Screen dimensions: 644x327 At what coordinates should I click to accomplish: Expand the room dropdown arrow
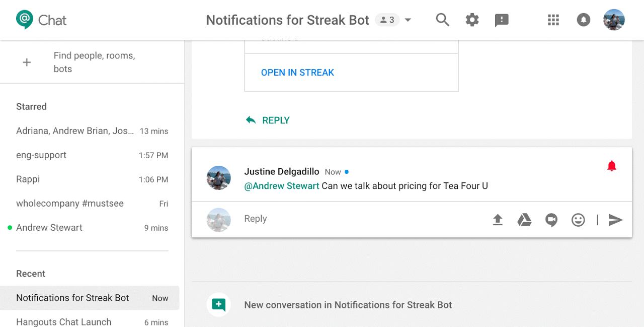pyautogui.click(x=408, y=20)
